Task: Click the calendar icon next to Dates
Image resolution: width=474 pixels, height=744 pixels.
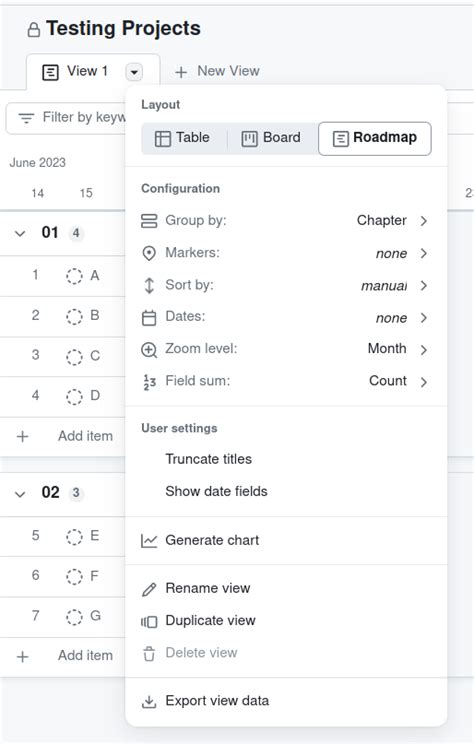Action: point(149,317)
